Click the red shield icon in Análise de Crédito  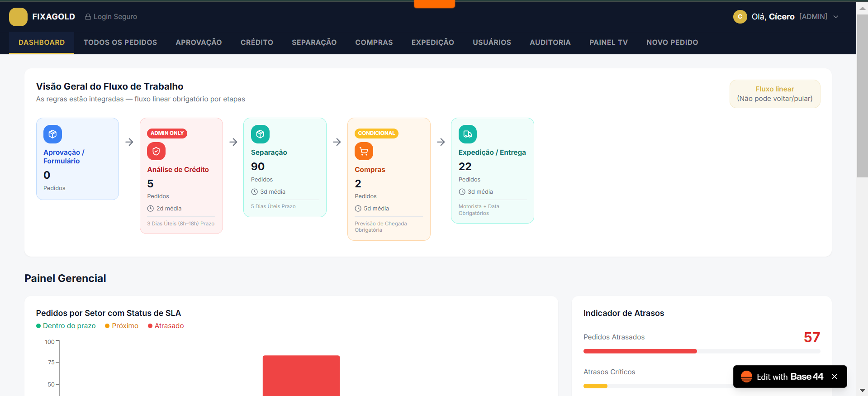pos(156,151)
